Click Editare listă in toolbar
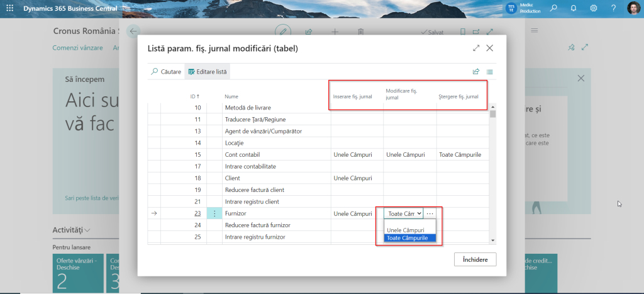 (207, 72)
